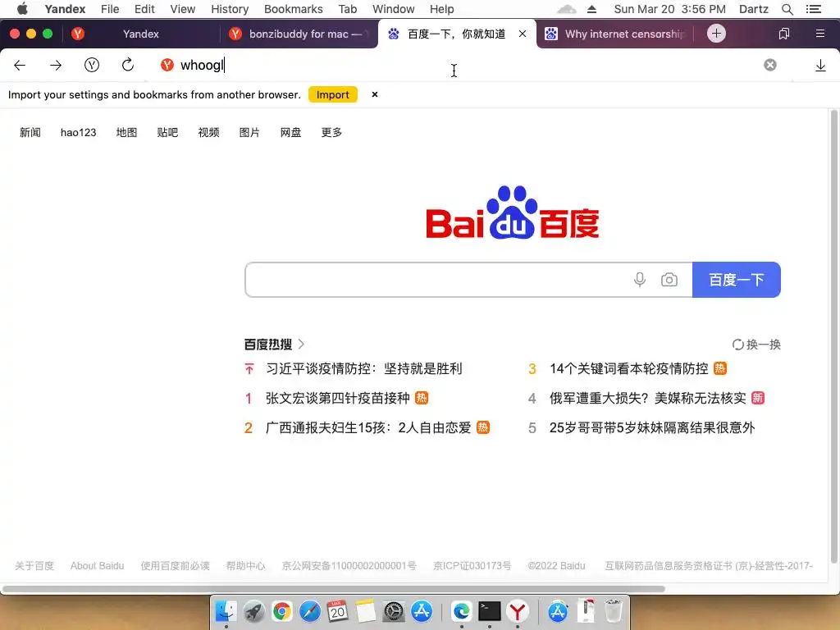Open Launchpad from the dock

click(254, 611)
